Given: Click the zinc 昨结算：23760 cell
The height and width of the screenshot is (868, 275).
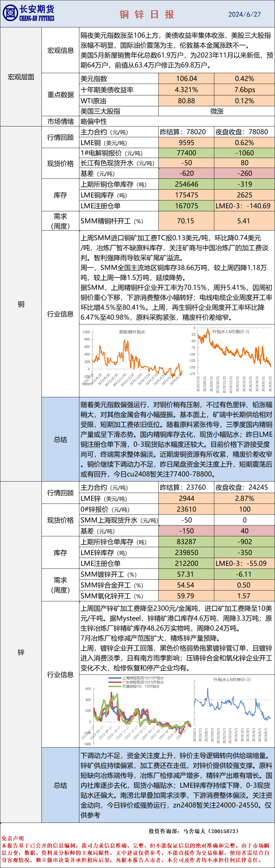Looking at the screenshot, I should tap(186, 487).
